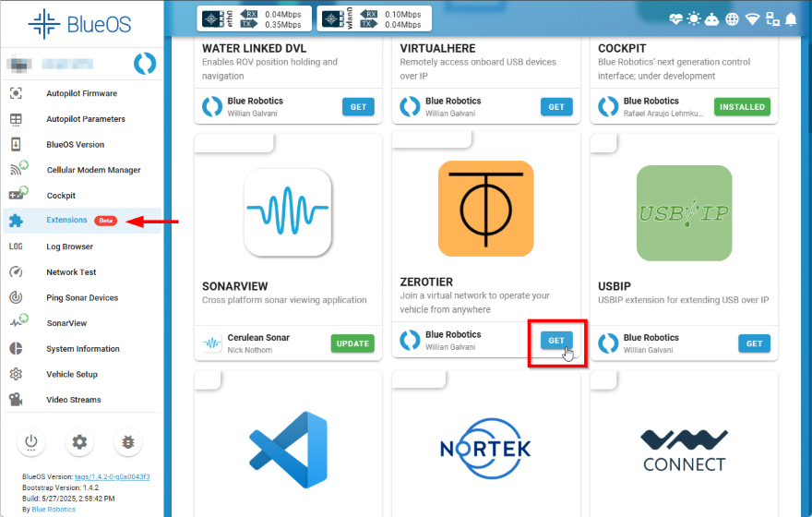Click the eth0 network speed widget
This screenshot has height=517, width=812.
[255, 19]
